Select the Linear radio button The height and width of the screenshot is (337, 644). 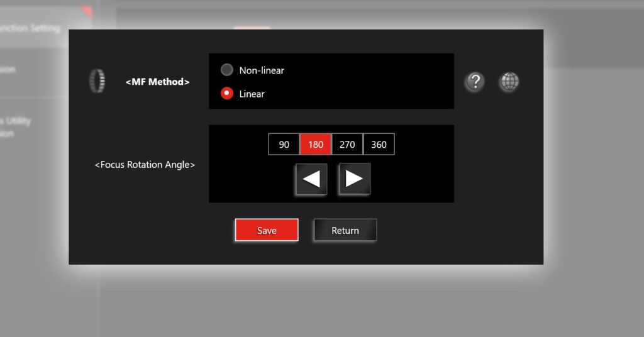(x=227, y=94)
